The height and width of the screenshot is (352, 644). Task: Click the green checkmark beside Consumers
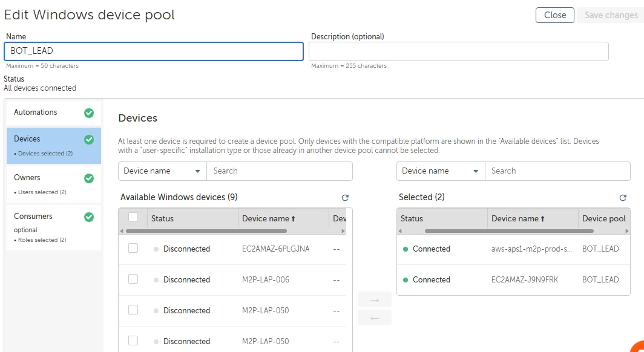89,217
